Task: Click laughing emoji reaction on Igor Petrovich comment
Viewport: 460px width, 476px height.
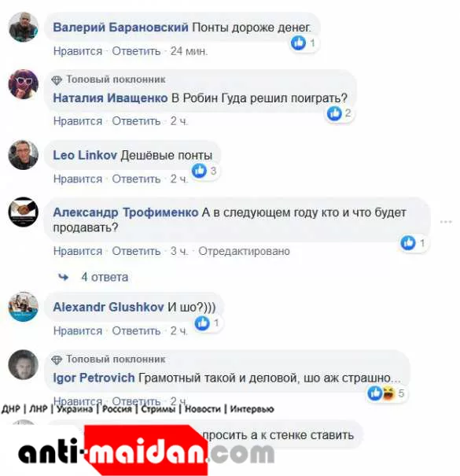Action: point(388,393)
